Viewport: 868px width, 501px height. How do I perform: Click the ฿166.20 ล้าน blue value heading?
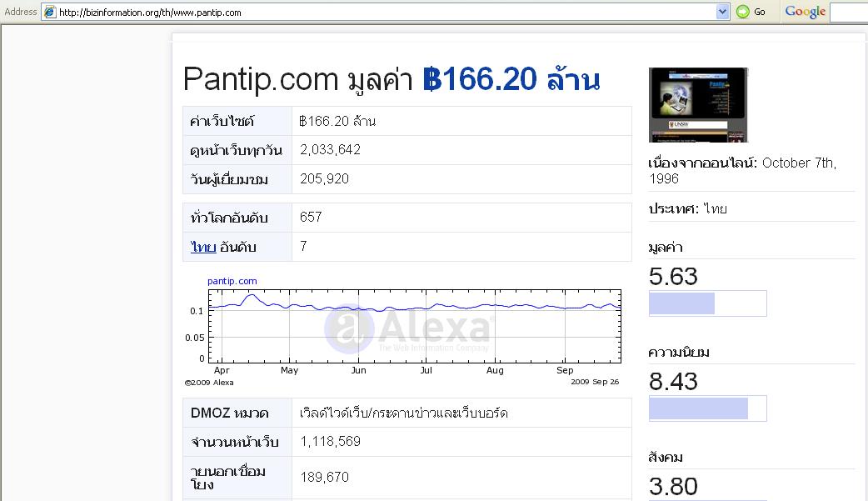tap(511, 79)
